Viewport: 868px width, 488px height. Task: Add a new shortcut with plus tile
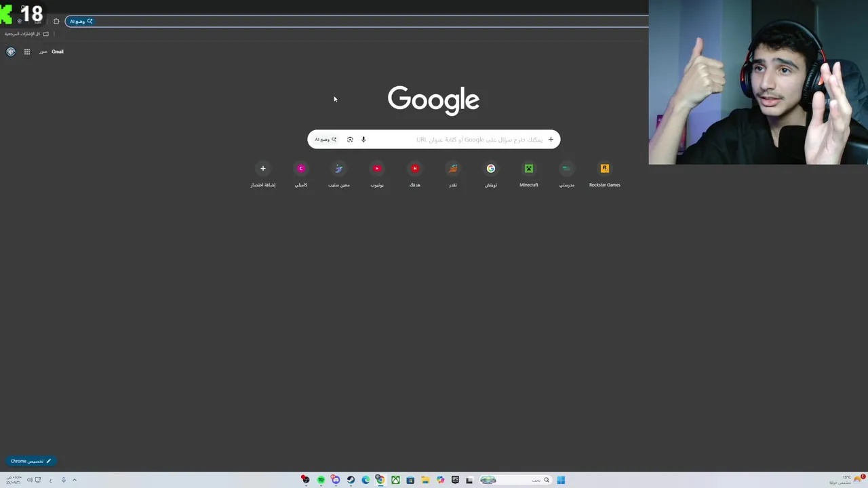coord(263,174)
